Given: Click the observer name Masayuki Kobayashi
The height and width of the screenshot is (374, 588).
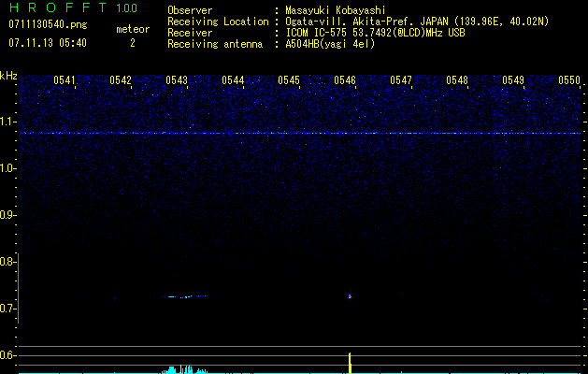Looking at the screenshot, I should [336, 10].
